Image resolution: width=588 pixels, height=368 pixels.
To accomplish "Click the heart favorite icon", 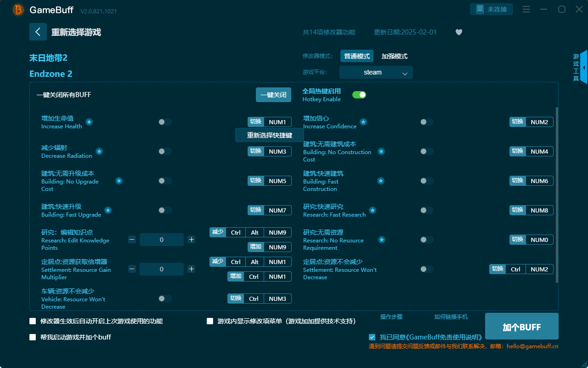I will click(x=458, y=32).
